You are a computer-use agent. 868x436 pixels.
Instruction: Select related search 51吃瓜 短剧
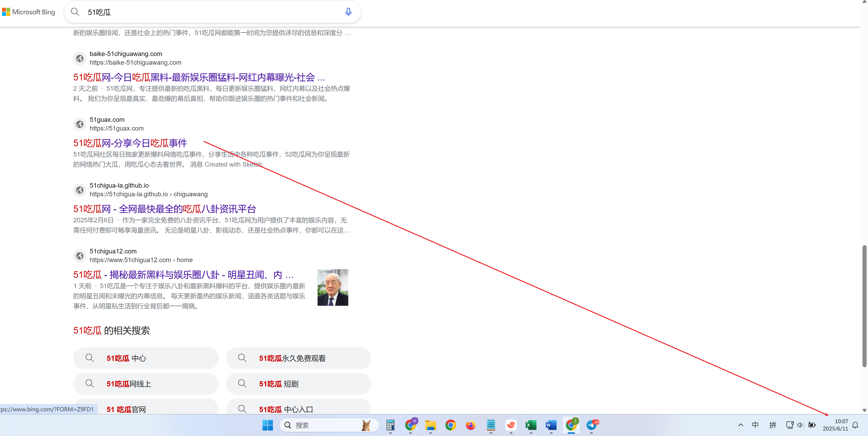coord(298,384)
